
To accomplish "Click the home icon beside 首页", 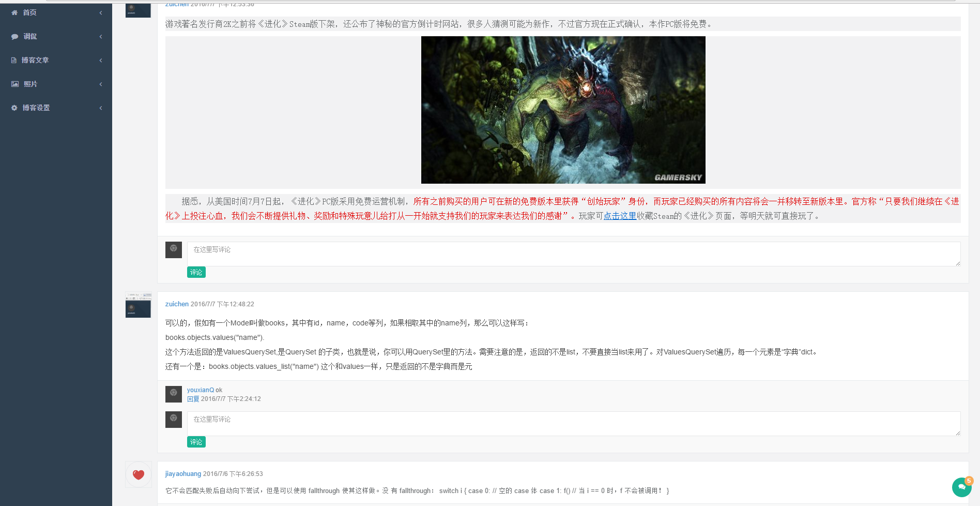I will [14, 12].
